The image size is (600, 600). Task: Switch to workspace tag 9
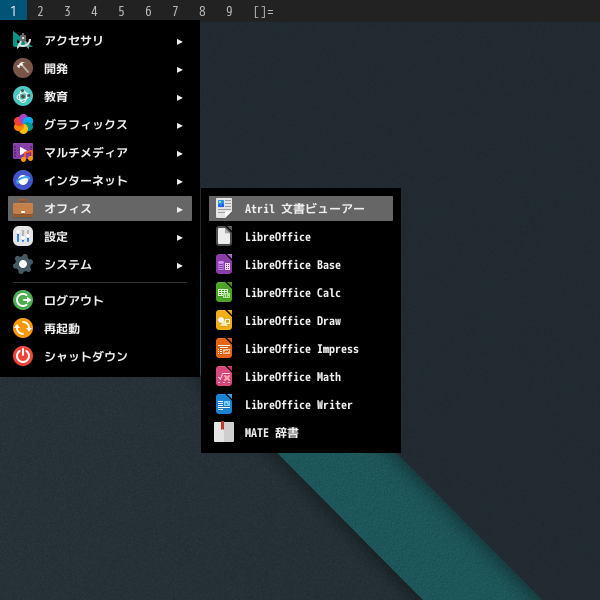pyautogui.click(x=229, y=10)
